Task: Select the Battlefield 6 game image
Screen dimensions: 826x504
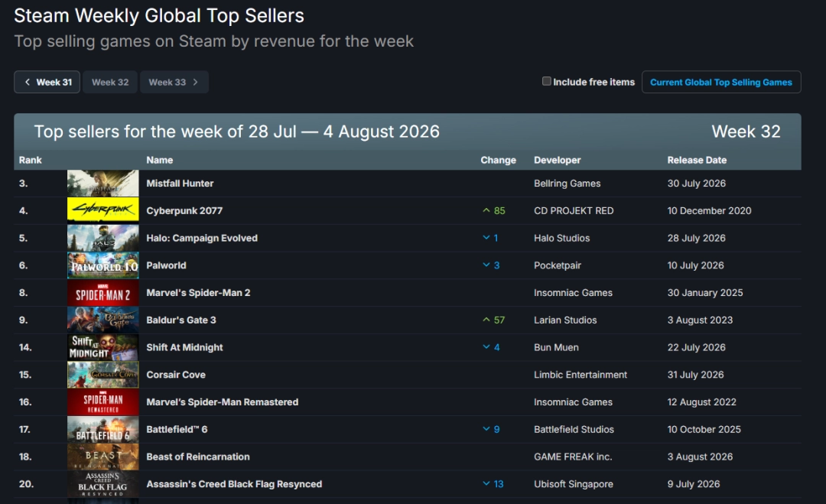Action: tap(103, 429)
